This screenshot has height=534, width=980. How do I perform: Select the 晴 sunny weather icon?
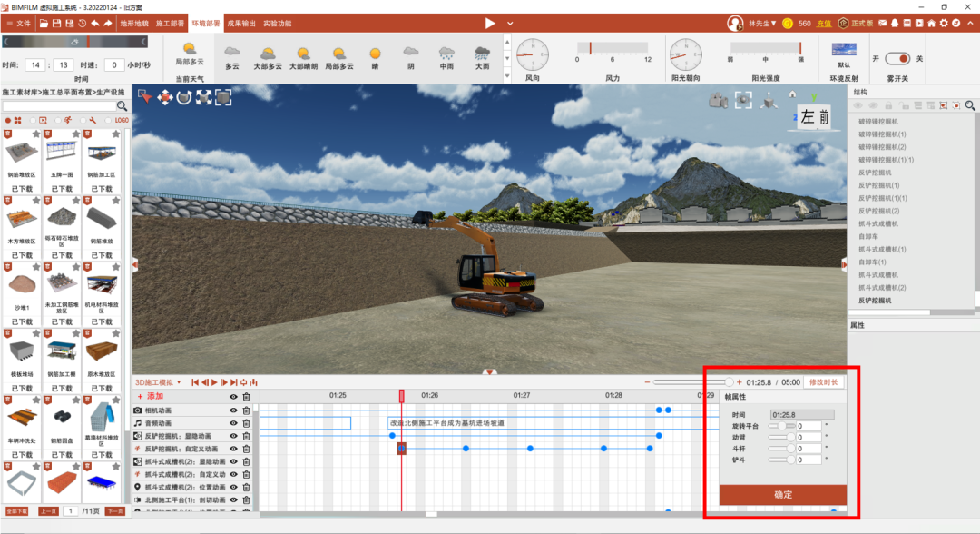(x=375, y=54)
